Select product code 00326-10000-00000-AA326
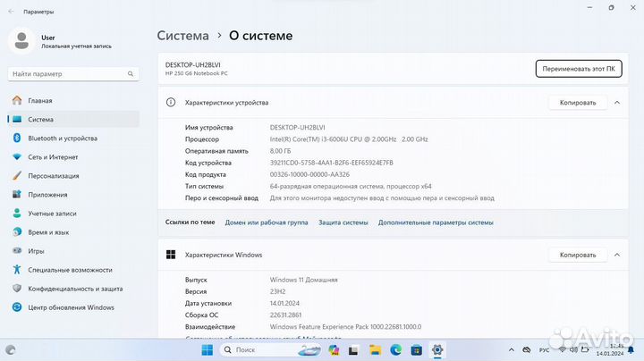The image size is (644, 361). [x=309, y=174]
